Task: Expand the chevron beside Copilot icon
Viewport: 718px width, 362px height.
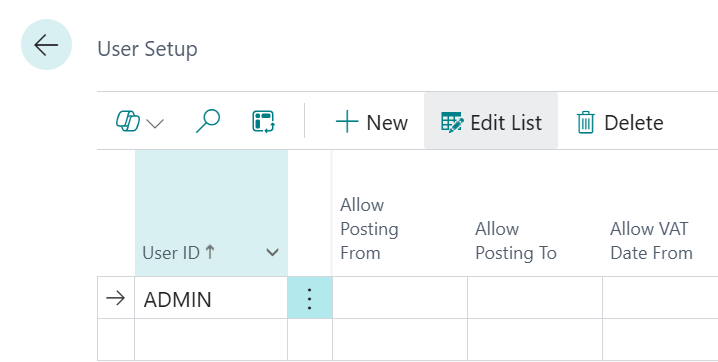Action: coord(155,123)
